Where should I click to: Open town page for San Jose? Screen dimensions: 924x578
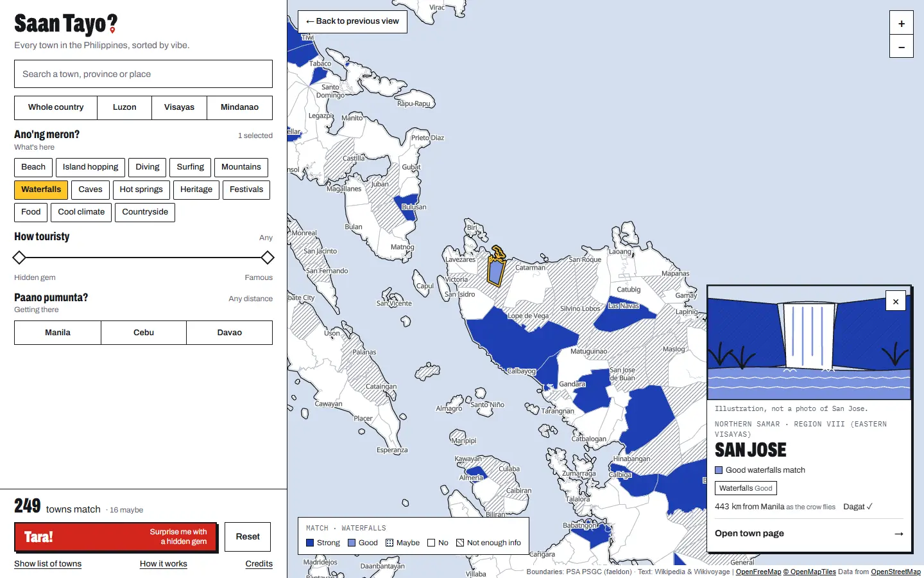(x=809, y=534)
